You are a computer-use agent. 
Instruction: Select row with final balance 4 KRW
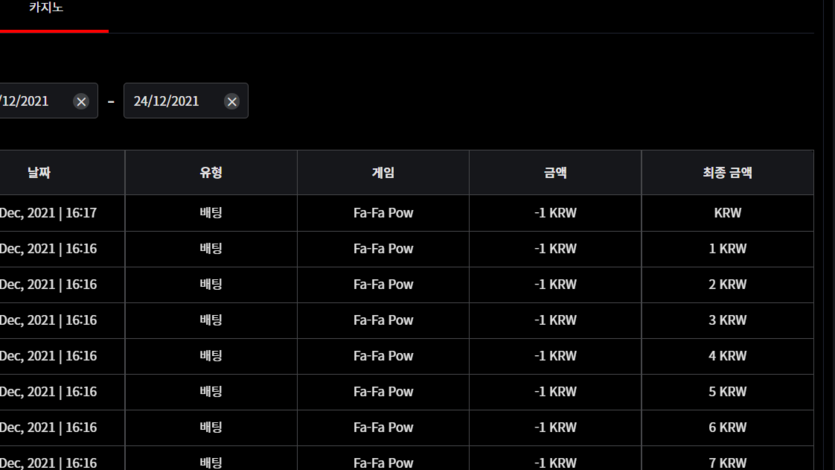[x=407, y=356]
